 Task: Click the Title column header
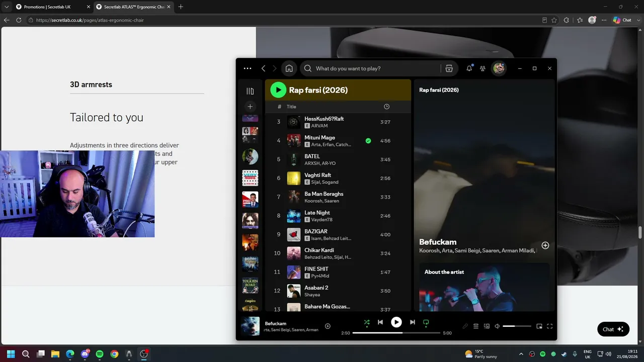click(291, 107)
